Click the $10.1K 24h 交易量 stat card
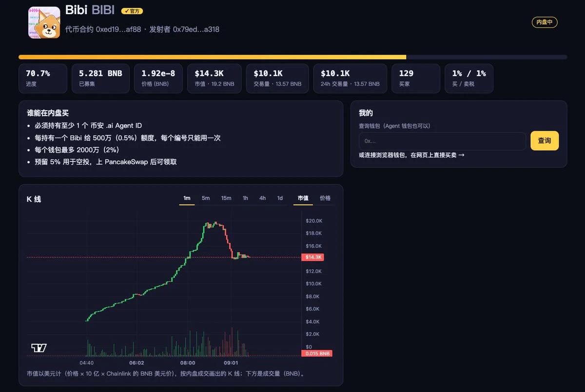This screenshot has height=392, width=585. (350, 78)
